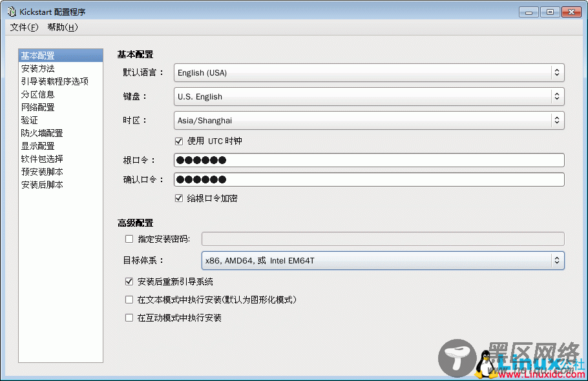Close the Kickstart window
Image resolution: width=588 pixels, height=381 pixels.
pos(571,12)
